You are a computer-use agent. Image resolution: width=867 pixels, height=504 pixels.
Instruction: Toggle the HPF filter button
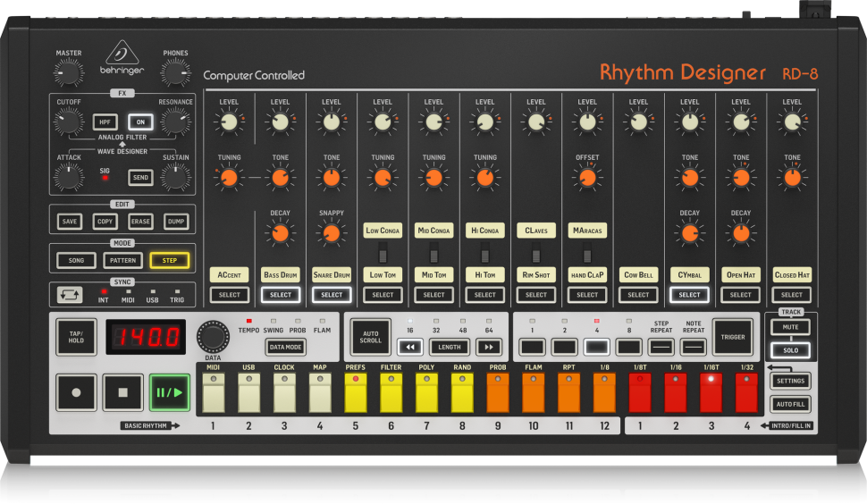pyautogui.click(x=105, y=122)
